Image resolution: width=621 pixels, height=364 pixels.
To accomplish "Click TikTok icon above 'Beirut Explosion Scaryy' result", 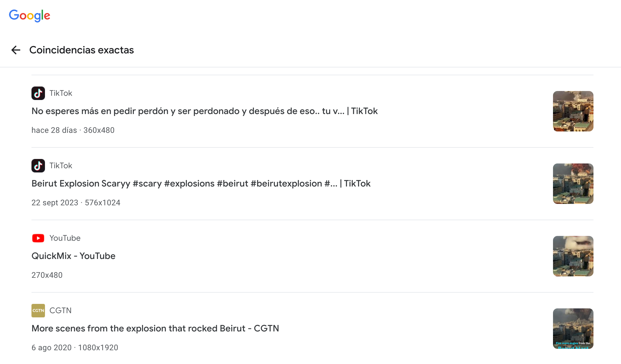I will point(38,166).
